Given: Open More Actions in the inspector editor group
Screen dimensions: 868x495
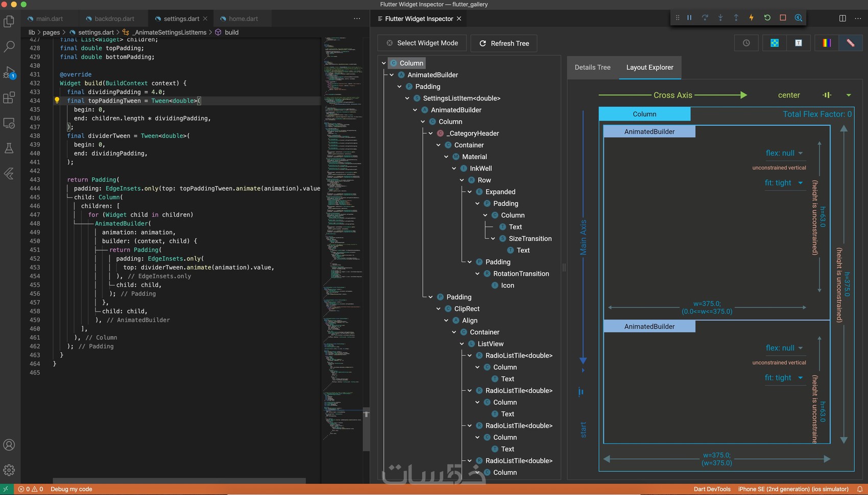Looking at the screenshot, I should (x=857, y=18).
